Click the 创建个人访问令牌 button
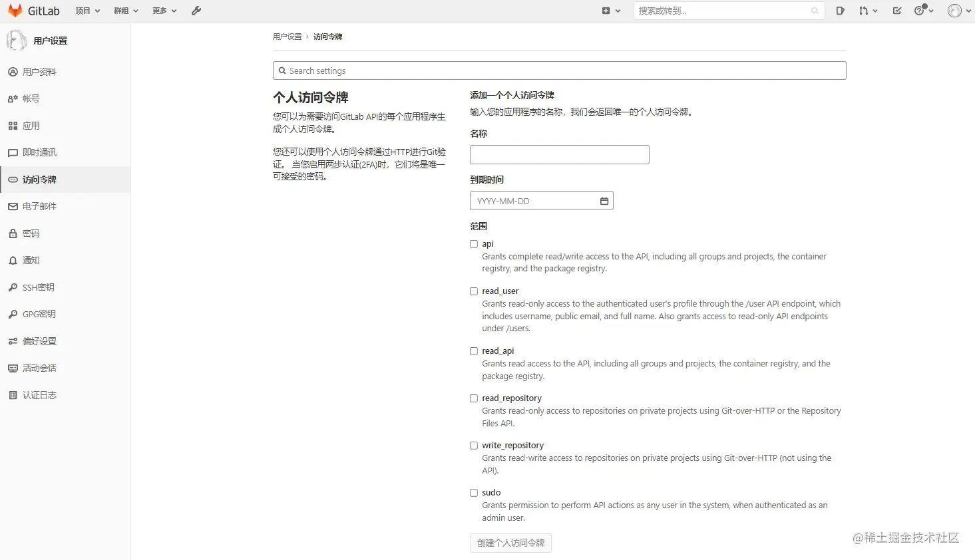Viewport: 975px width, 560px height. [510, 543]
